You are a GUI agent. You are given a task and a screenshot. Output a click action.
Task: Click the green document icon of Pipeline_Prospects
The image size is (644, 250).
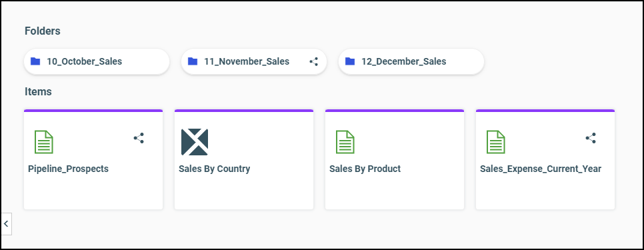43,142
